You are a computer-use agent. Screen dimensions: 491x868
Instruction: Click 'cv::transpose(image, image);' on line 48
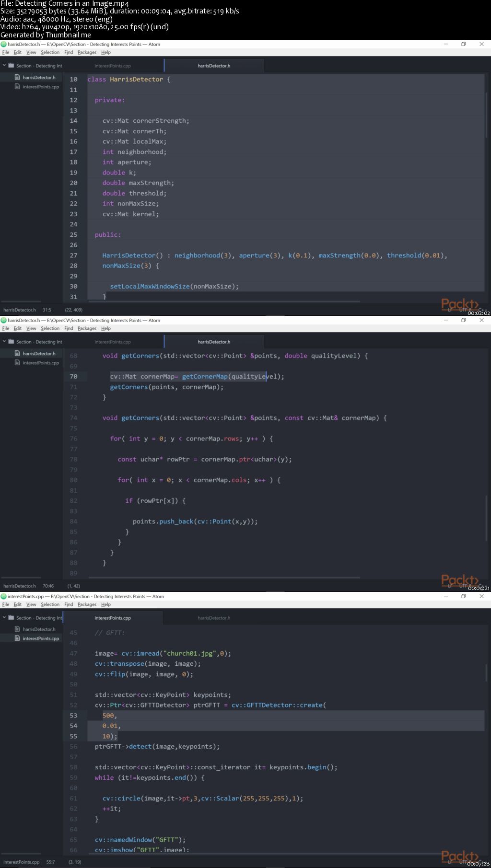tap(148, 664)
